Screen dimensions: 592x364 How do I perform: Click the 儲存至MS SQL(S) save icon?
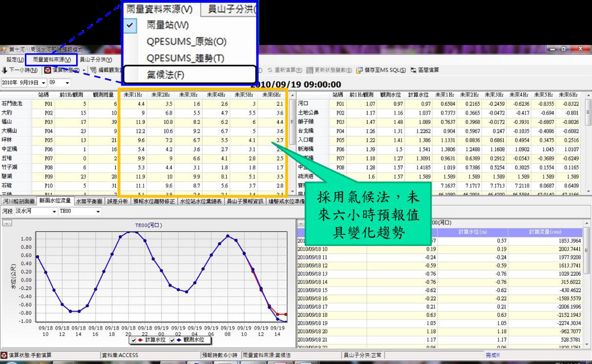[359, 70]
